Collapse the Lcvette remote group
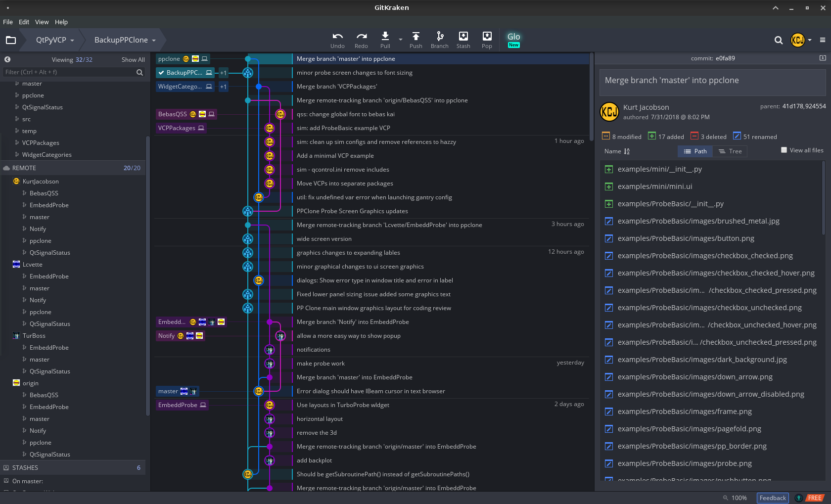This screenshot has height=504, width=831. (33, 265)
